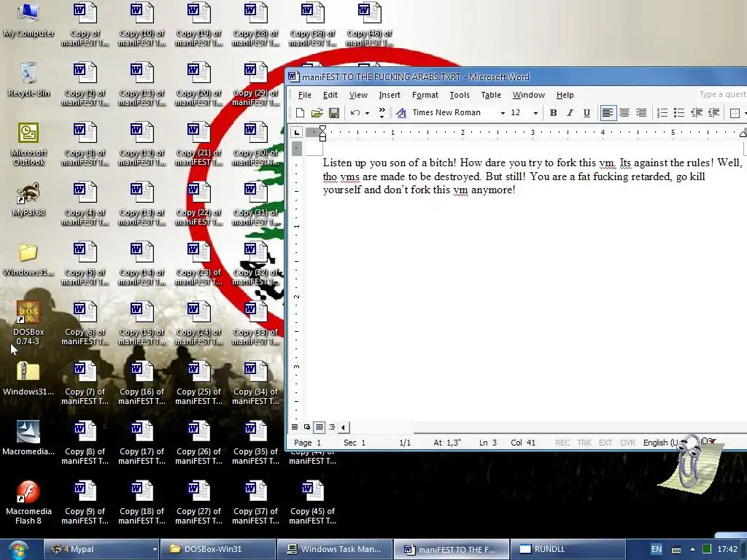Select the MyPal 68 desktop shortcut
Image resolution: width=747 pixels, height=560 pixels.
tap(28, 199)
